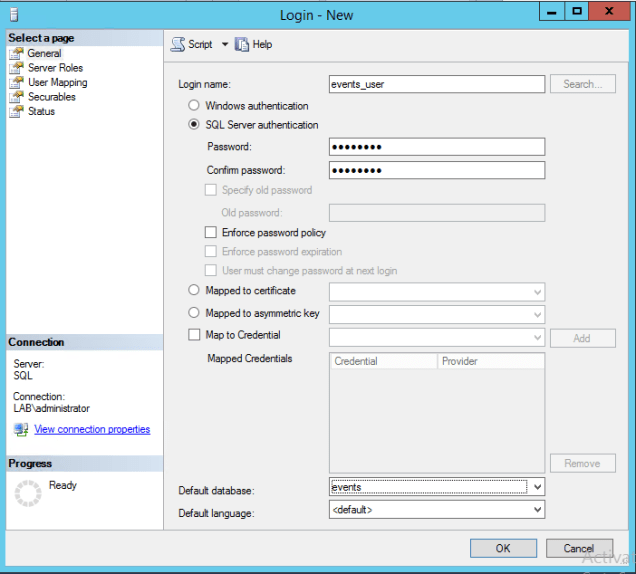Select Mapped to certificate radio button
This screenshot has width=636, height=574.
coord(194,290)
